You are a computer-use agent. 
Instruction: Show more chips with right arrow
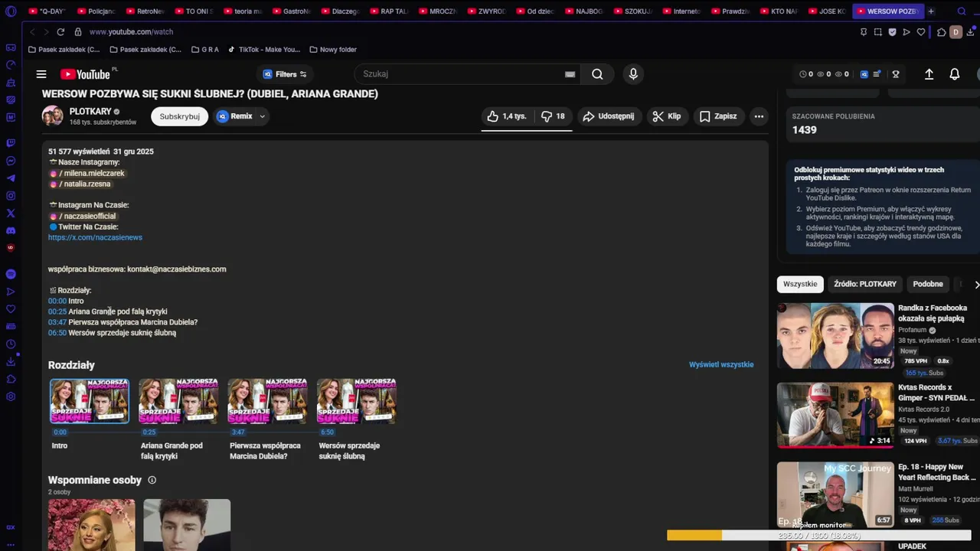[976, 284]
